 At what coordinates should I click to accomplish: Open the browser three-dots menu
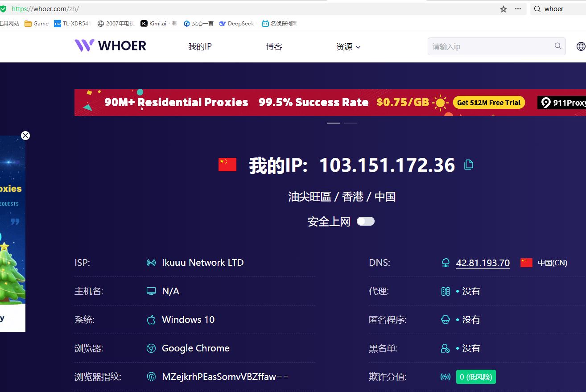click(x=518, y=8)
